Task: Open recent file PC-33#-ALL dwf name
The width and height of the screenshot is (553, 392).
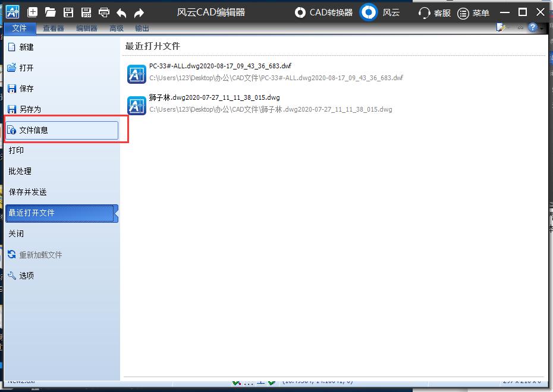Action: tap(220, 66)
